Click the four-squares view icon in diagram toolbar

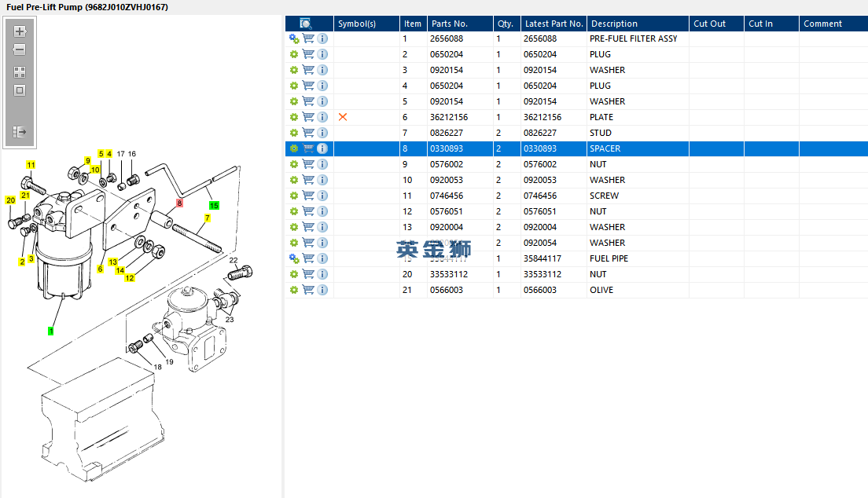coord(20,71)
